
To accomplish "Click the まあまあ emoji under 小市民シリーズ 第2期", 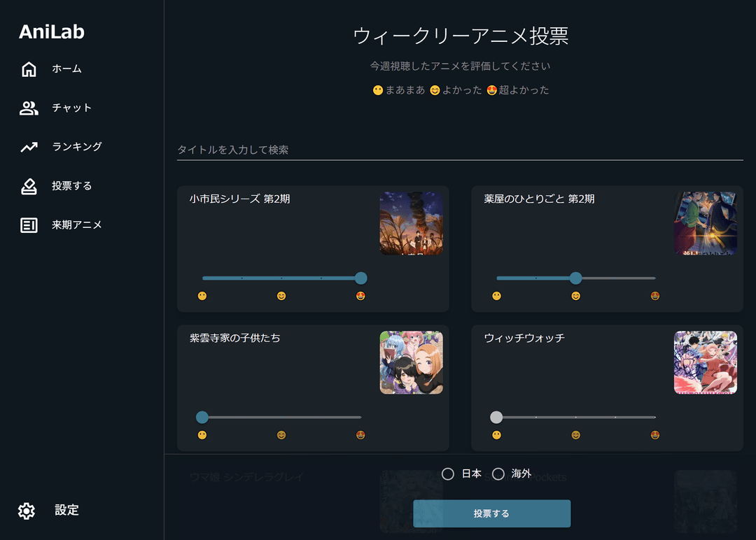I will 201,296.
